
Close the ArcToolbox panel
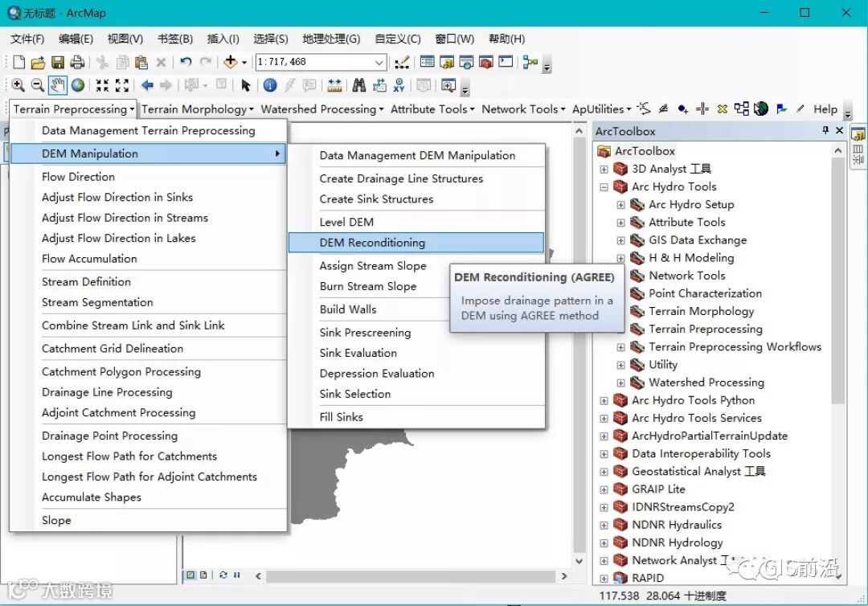coord(839,131)
